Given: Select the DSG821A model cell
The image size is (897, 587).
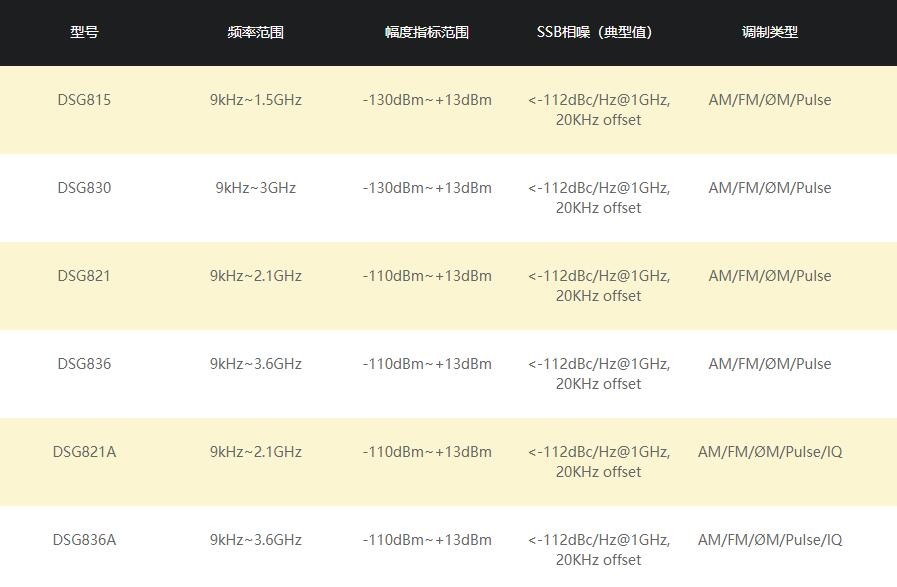Looking at the screenshot, I should click(x=84, y=452).
